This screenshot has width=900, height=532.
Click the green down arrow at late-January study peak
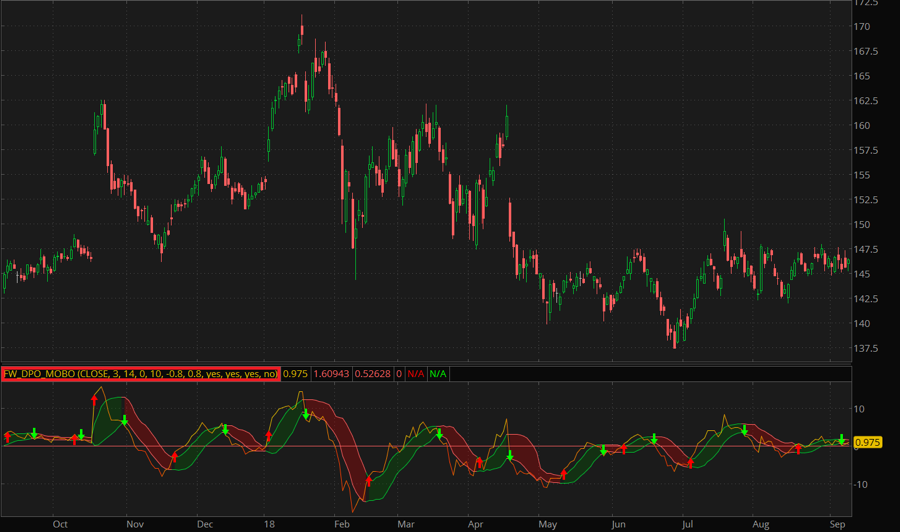point(306,414)
